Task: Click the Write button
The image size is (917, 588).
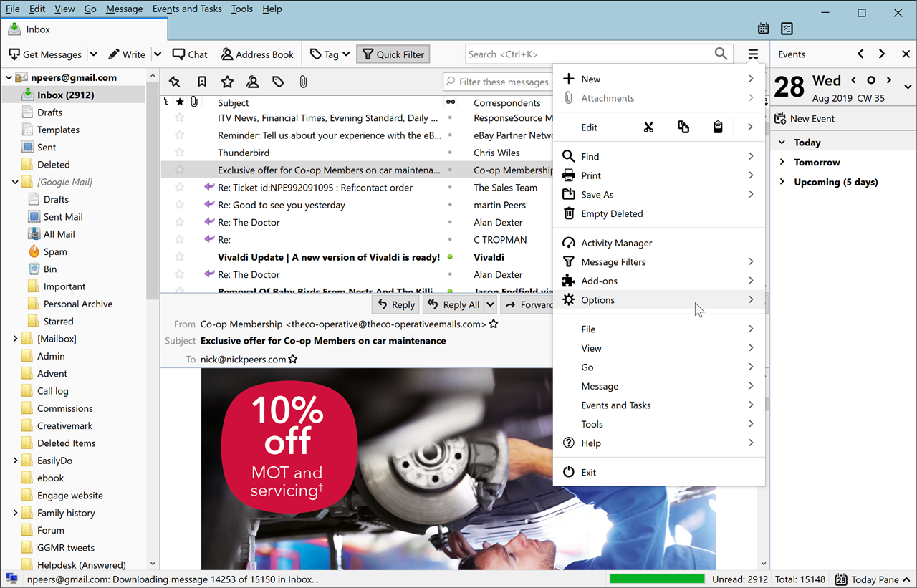Action: 127,54
